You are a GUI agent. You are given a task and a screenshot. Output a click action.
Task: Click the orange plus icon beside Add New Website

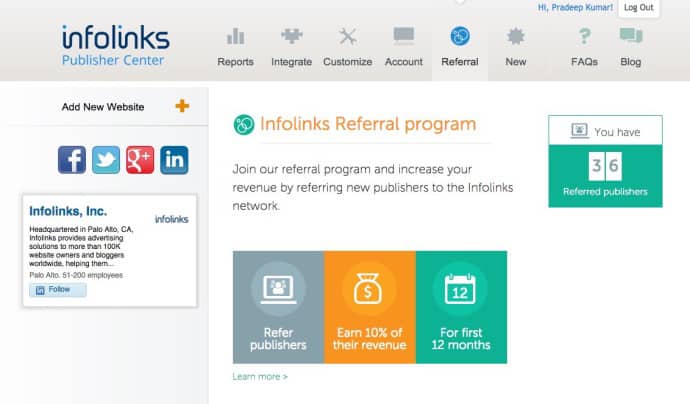tap(182, 106)
